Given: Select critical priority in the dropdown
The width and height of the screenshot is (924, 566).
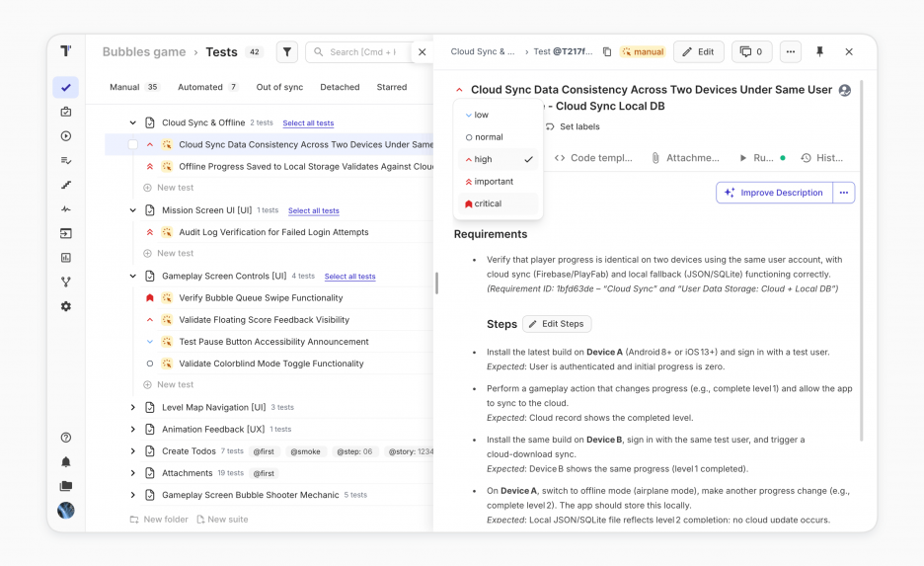Looking at the screenshot, I should pos(498,203).
